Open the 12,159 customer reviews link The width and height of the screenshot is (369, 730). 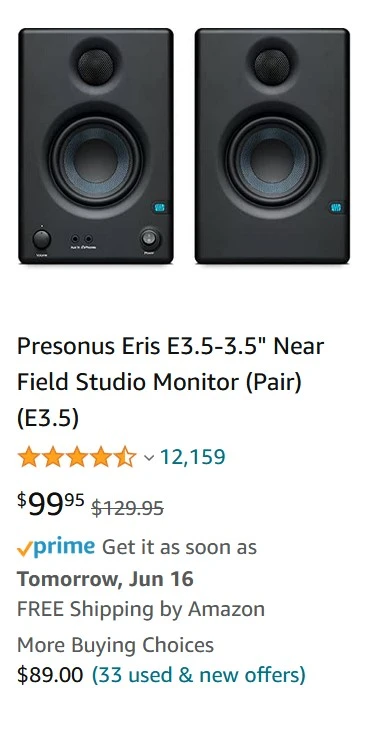pos(193,457)
